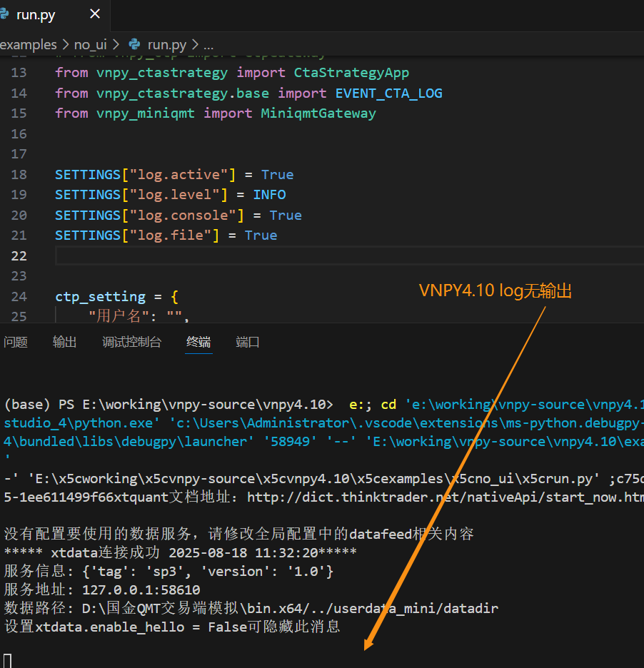Open the 端口 panel tab

pyautogui.click(x=248, y=342)
